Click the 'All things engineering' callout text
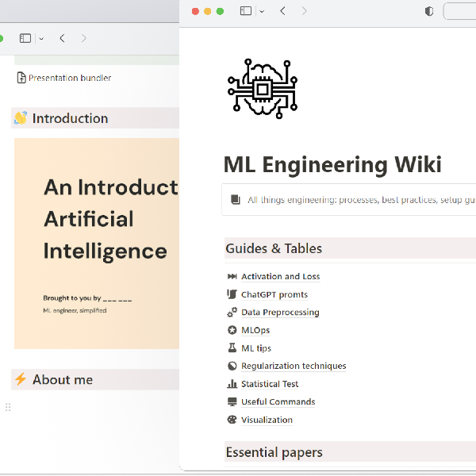476x476 pixels. coord(362,200)
